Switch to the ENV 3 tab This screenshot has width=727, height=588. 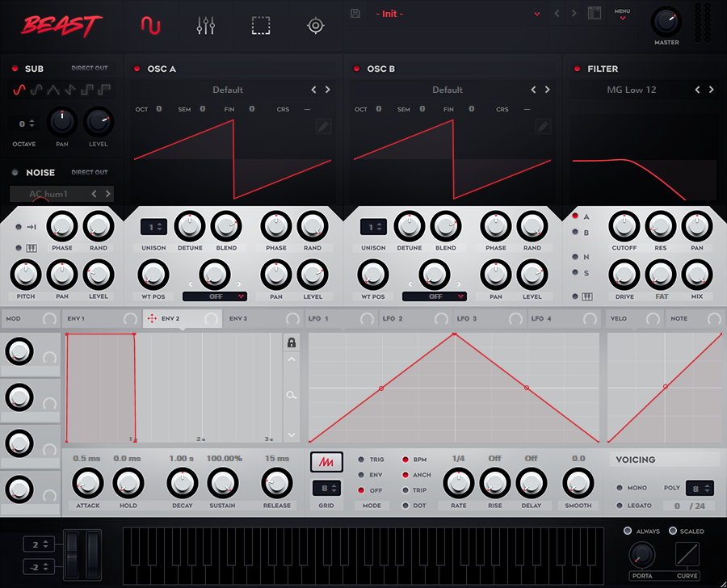263,318
